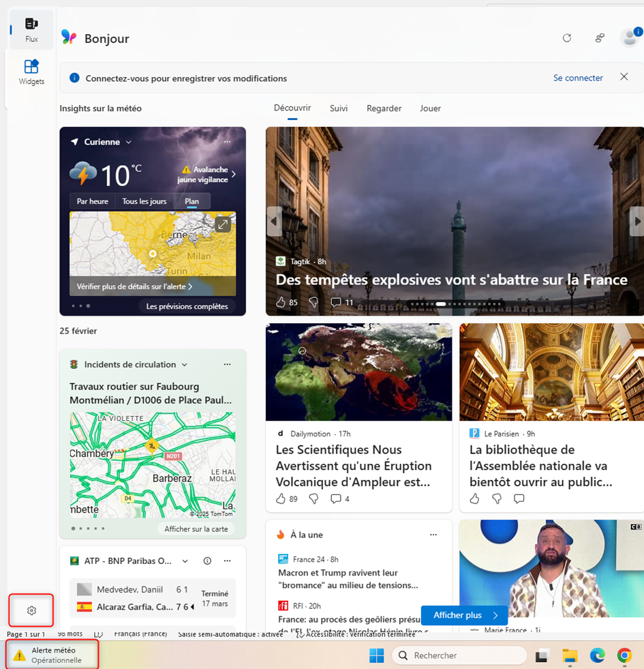Viewport: 644px width, 669px height.
Task: Switch to the Plan weather view
Action: pos(191,201)
